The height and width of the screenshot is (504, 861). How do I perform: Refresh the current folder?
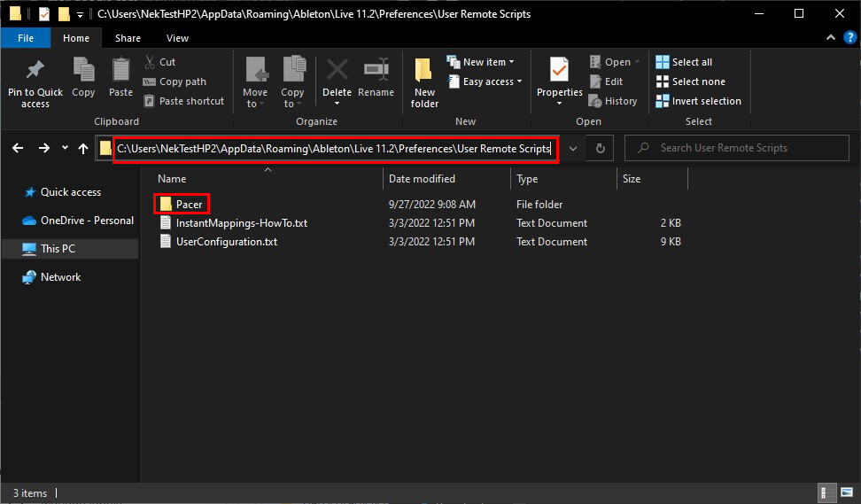click(601, 149)
